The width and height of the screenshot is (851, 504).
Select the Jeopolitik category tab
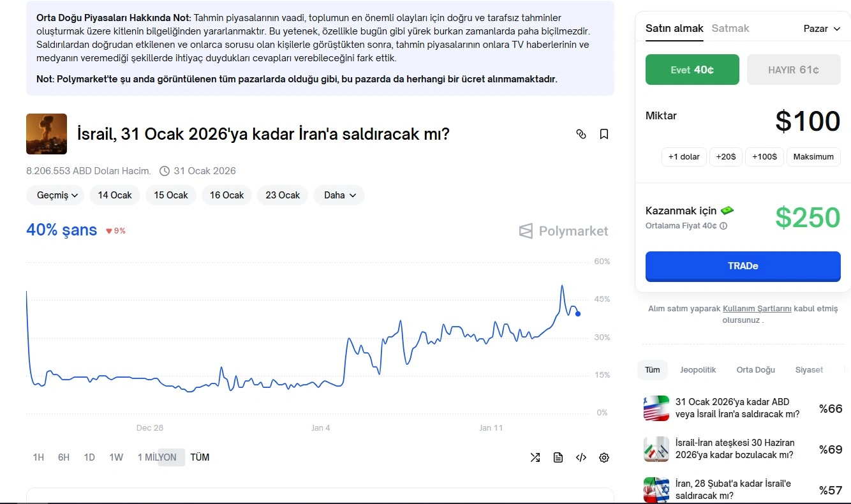click(698, 370)
